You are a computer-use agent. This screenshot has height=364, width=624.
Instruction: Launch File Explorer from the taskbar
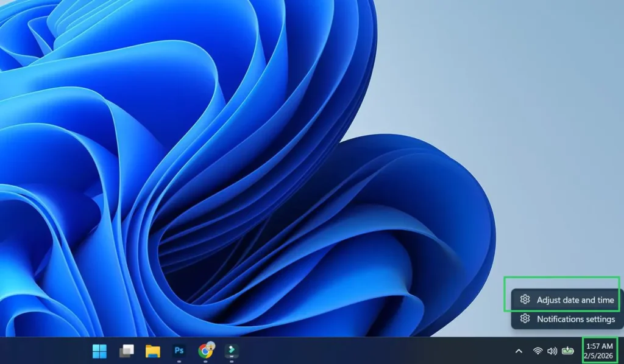click(154, 351)
